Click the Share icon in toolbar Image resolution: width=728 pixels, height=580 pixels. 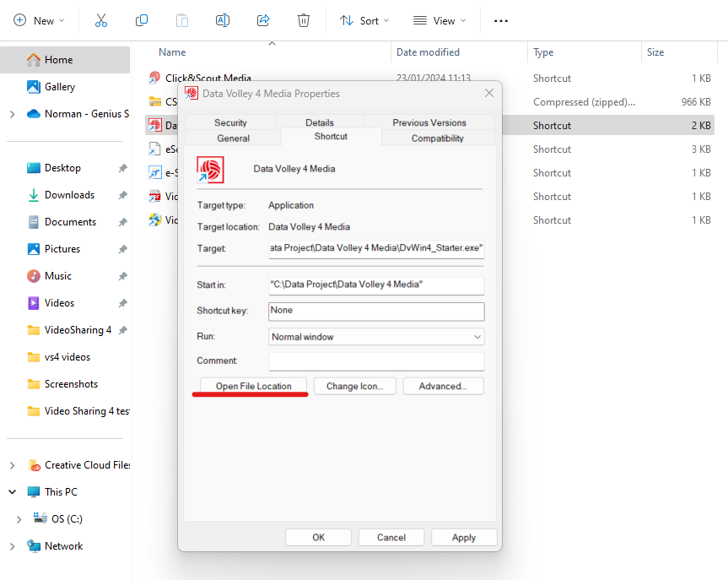click(263, 21)
